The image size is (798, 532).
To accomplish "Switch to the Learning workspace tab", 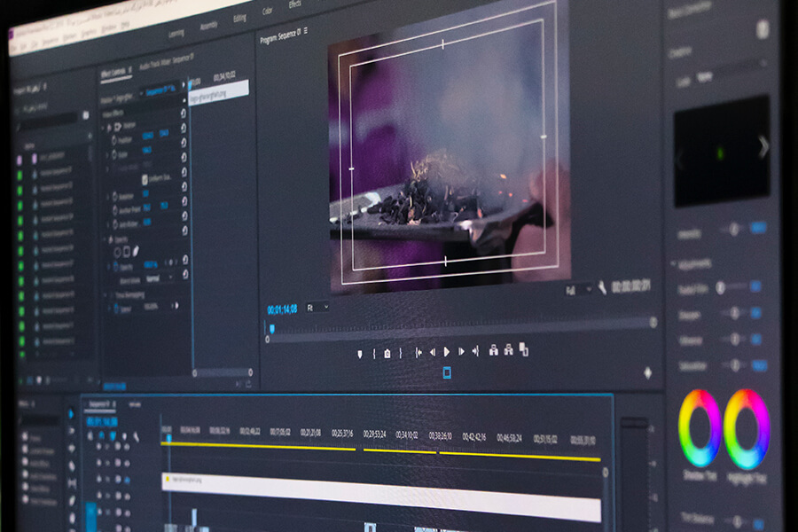I will (x=176, y=34).
